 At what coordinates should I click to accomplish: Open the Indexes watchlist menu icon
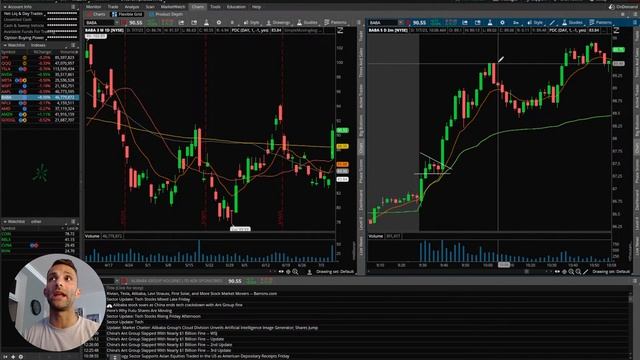pyautogui.click(x=73, y=45)
